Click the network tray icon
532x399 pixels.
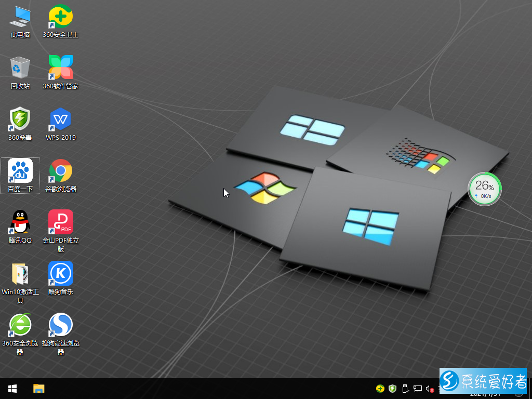417,389
